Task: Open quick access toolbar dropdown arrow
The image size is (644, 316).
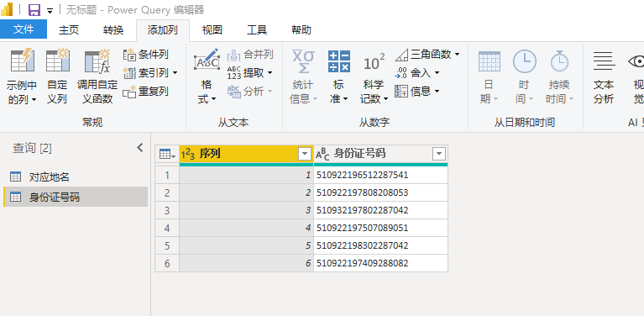Action: [x=50, y=11]
